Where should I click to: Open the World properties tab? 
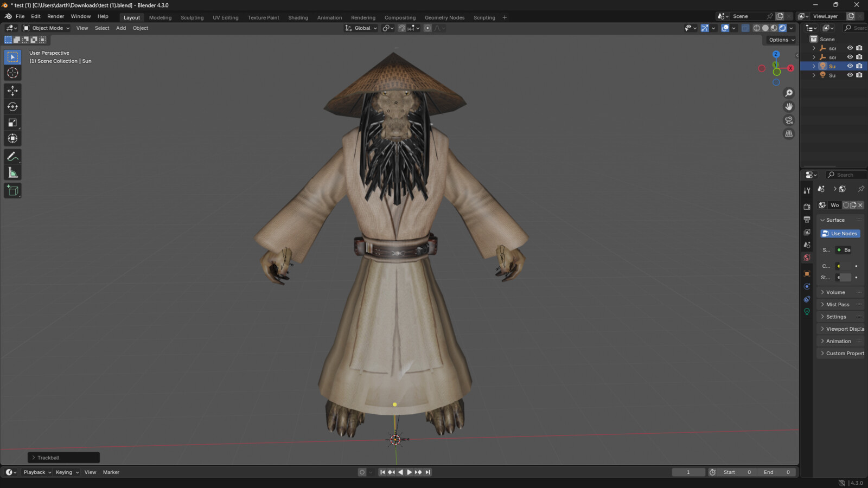(807, 258)
